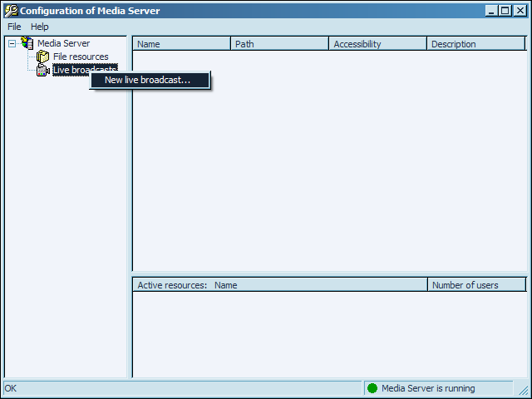Click the File resources folder icon
The image size is (532, 399).
tap(42, 57)
